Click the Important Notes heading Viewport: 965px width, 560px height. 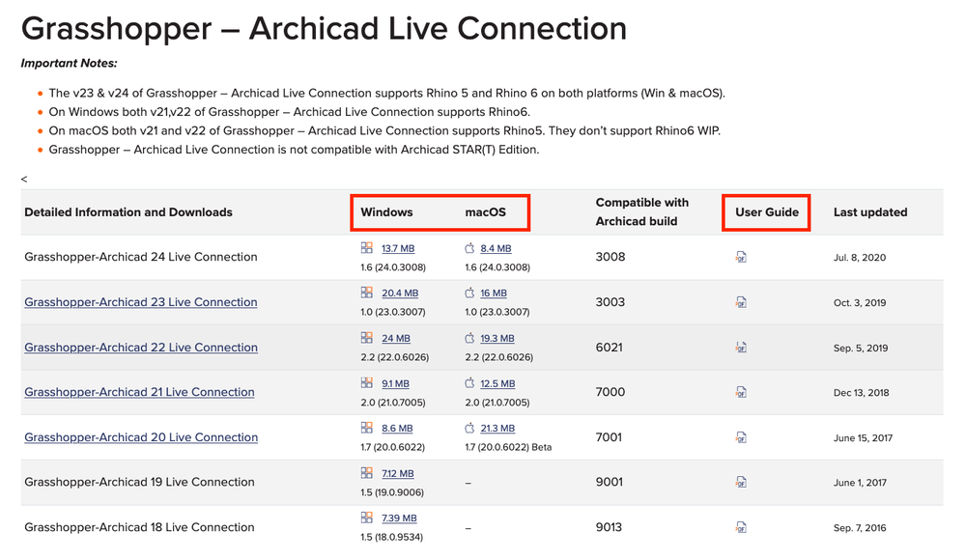click(69, 64)
